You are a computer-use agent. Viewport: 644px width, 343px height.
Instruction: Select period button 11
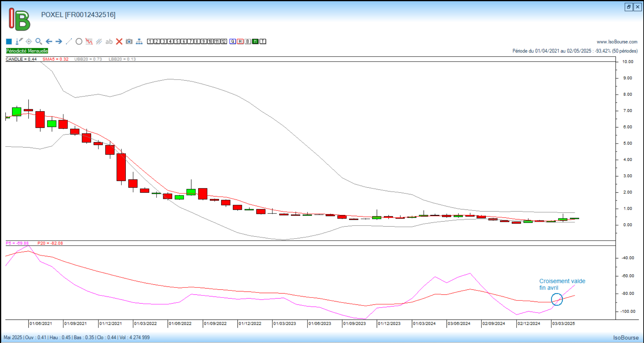217,41
